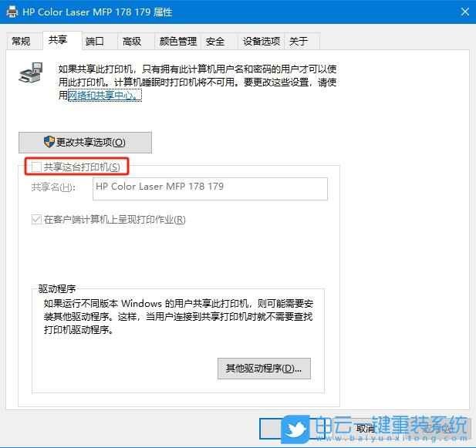Open the 网络和共享中心 link
The height and width of the screenshot is (448, 476).
105,96
